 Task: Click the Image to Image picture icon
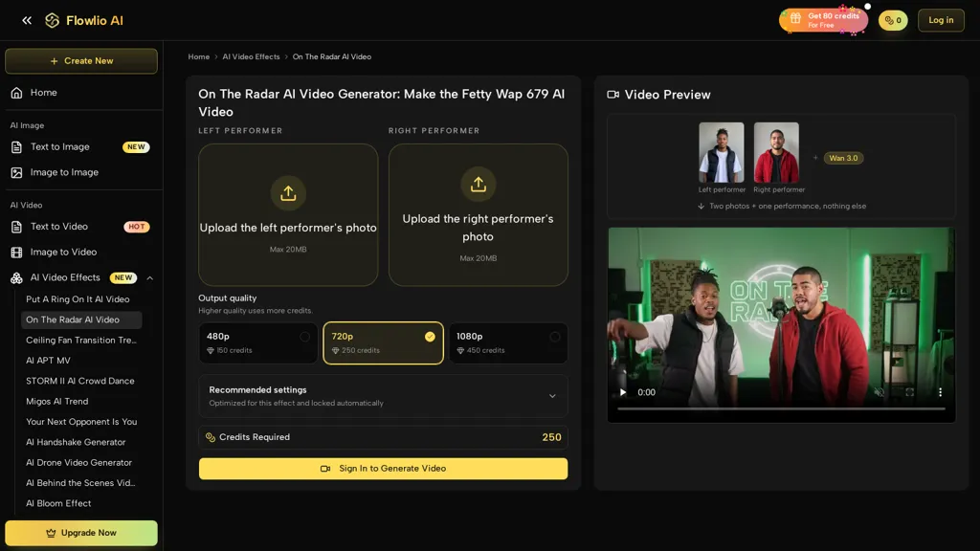click(17, 172)
